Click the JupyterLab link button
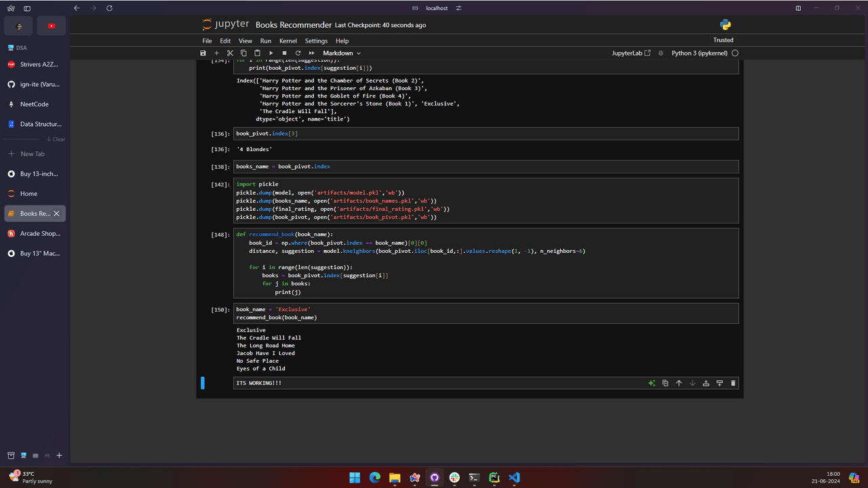The width and height of the screenshot is (868, 488). 631,53
